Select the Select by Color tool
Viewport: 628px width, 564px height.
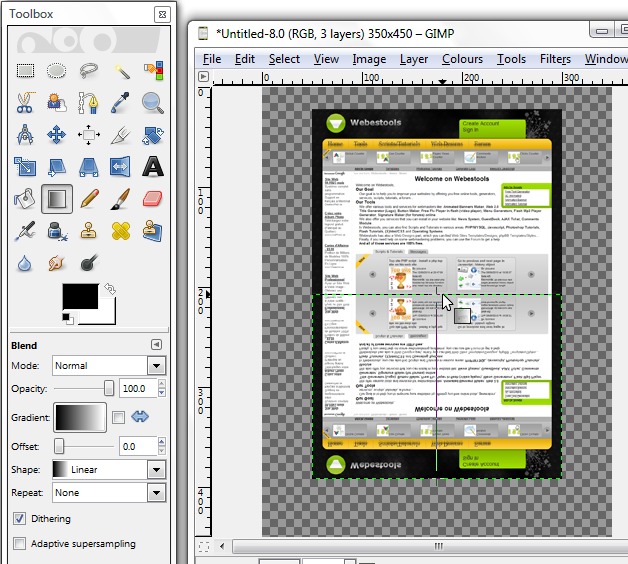153,70
